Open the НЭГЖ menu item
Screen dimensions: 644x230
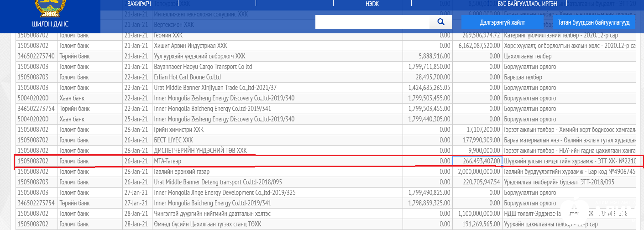point(372,4)
